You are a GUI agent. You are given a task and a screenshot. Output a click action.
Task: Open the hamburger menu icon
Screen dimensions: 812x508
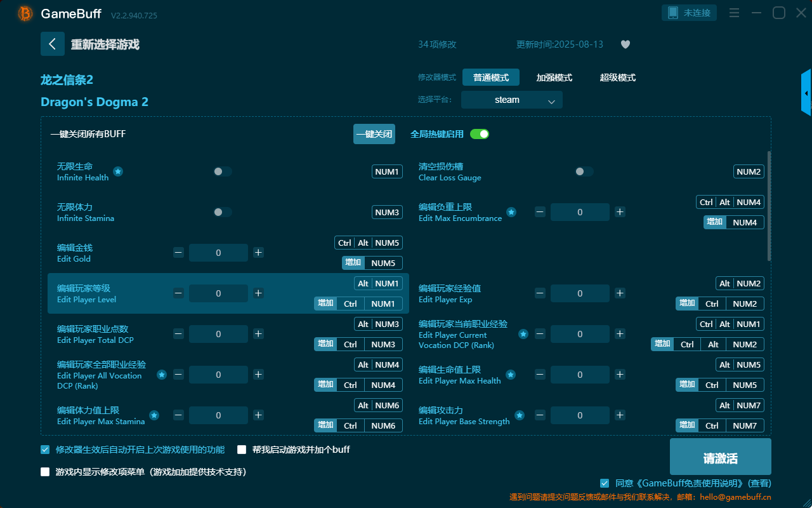tap(734, 13)
